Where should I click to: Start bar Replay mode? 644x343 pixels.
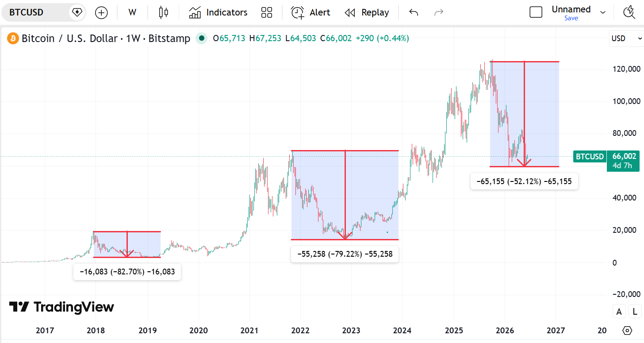(x=367, y=12)
